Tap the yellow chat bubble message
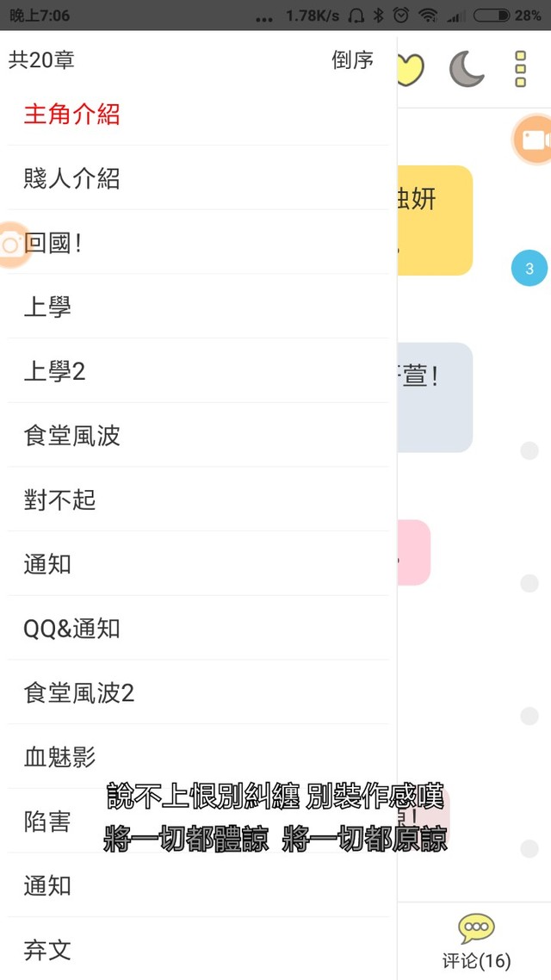 coord(435,220)
